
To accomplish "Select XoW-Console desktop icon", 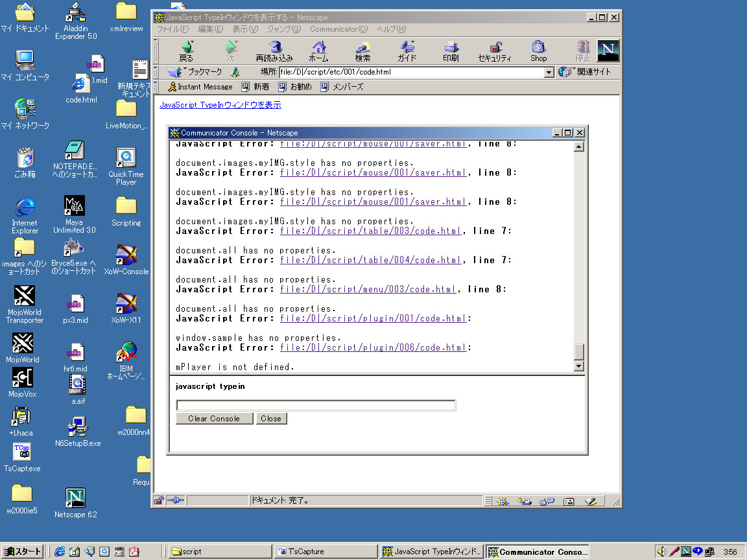I will click(126, 260).
